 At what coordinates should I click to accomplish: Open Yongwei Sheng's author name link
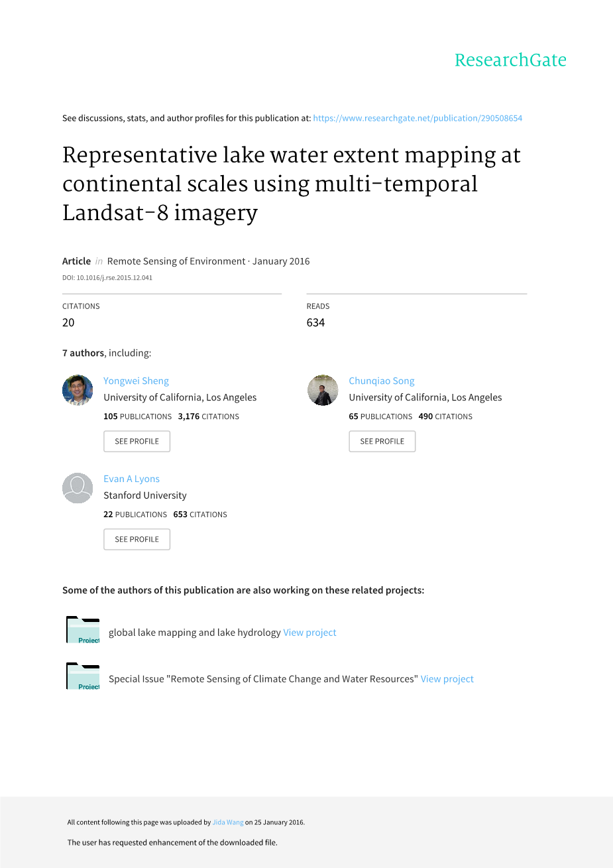136,381
